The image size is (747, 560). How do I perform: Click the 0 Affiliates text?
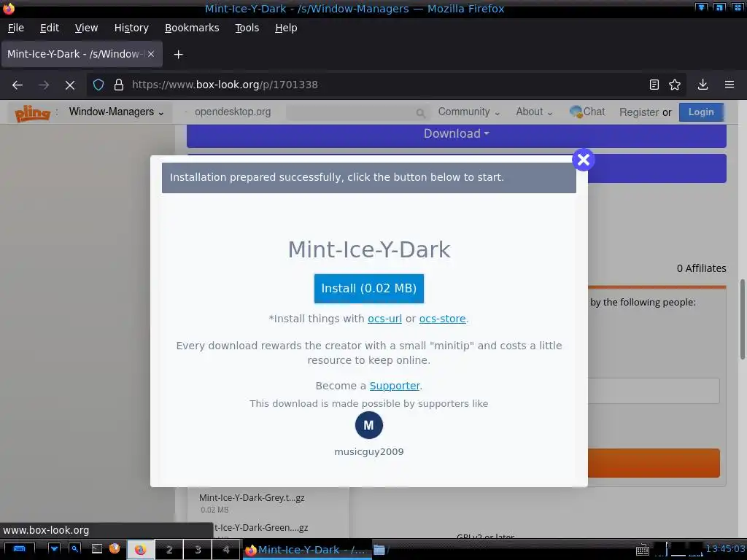click(x=701, y=268)
